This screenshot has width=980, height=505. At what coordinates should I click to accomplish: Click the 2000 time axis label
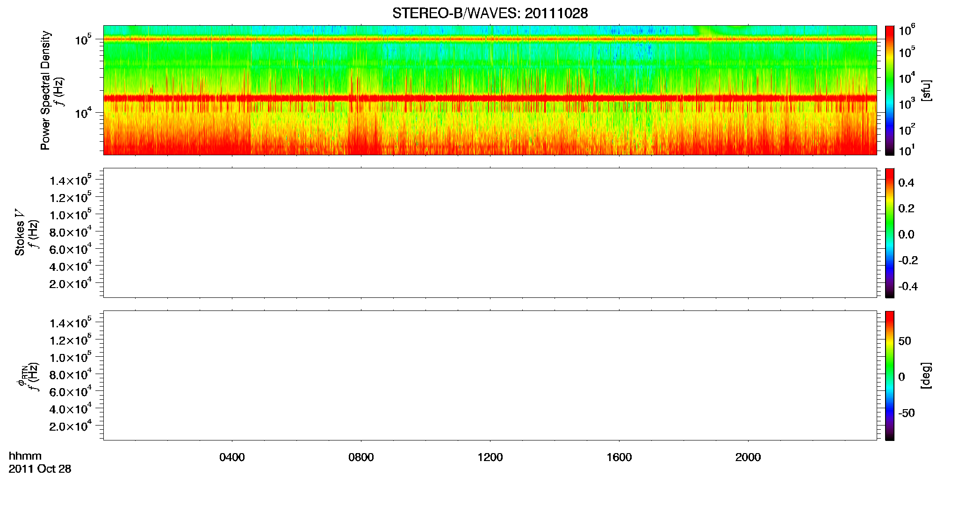[x=748, y=457]
